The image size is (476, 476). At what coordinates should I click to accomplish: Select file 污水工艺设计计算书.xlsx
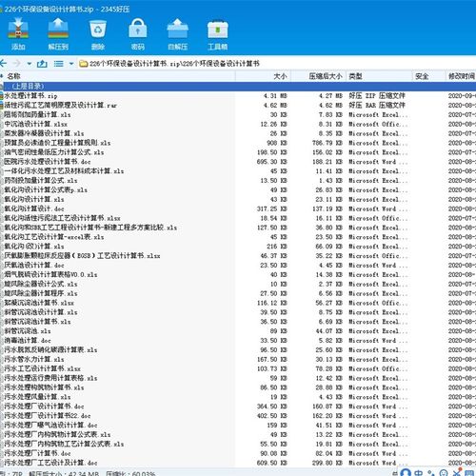(42, 368)
